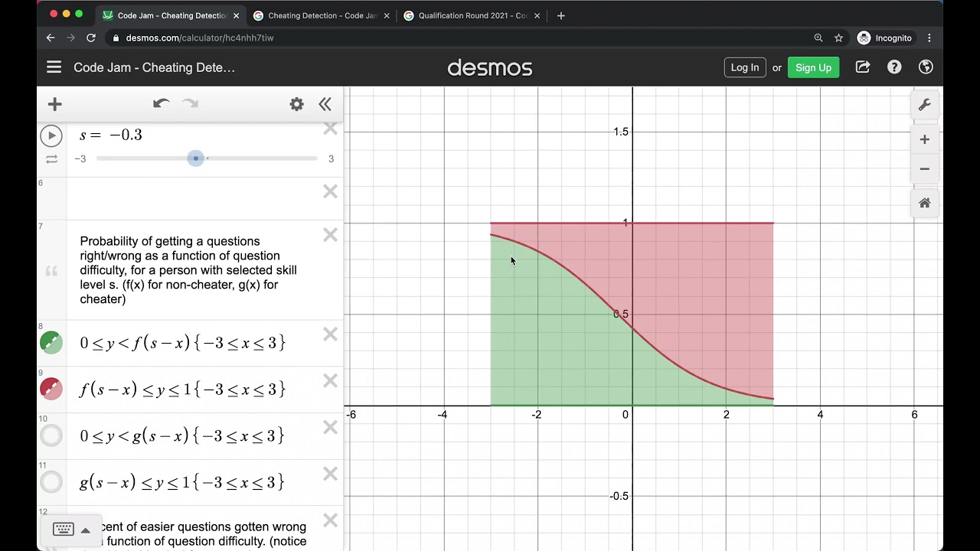980x551 pixels.
Task: Hide the green f(s-x) region in row 8
Action: click(51, 342)
